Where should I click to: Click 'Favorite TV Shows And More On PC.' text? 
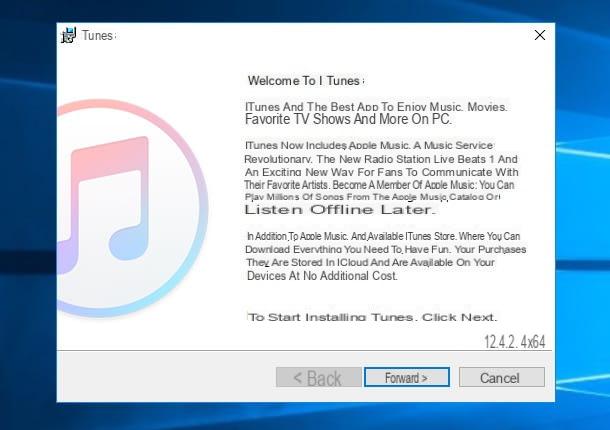348,119
